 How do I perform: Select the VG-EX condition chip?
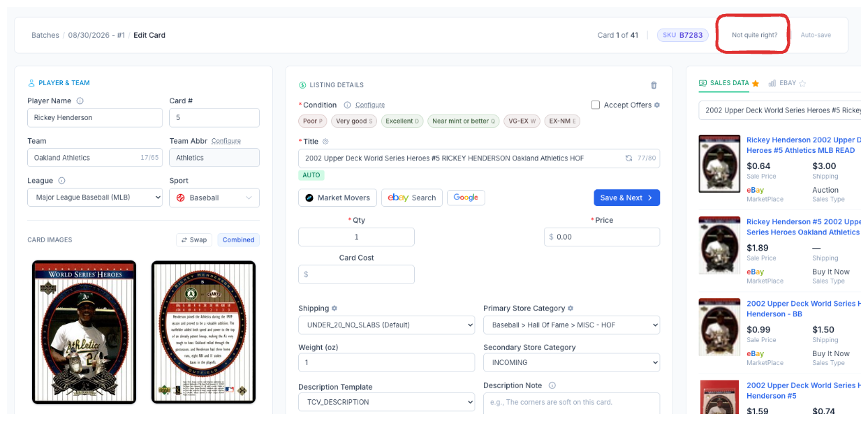coord(522,121)
